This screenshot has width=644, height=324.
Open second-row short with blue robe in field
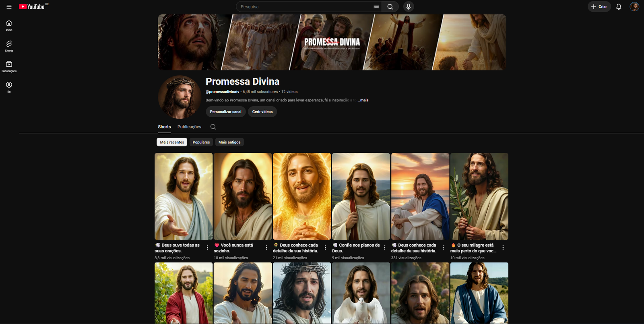479,293
